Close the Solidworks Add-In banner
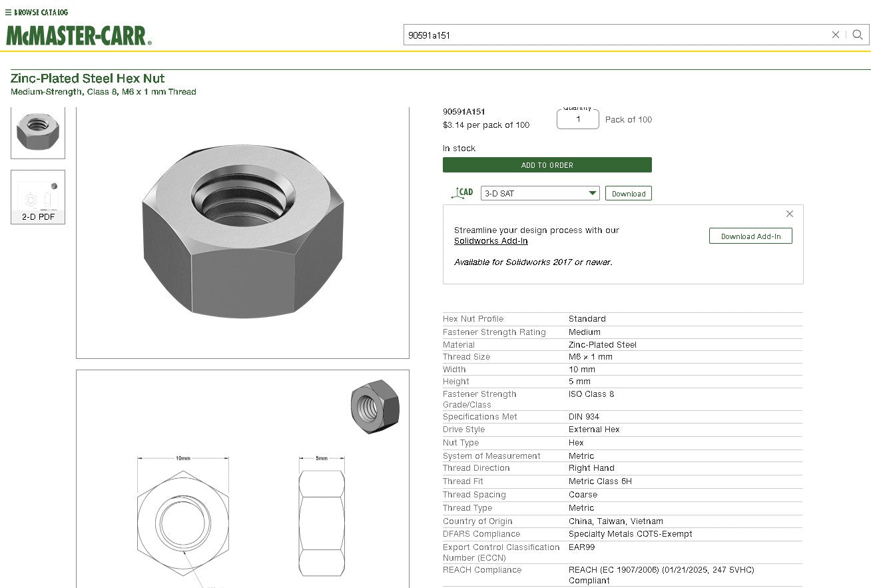 790,214
